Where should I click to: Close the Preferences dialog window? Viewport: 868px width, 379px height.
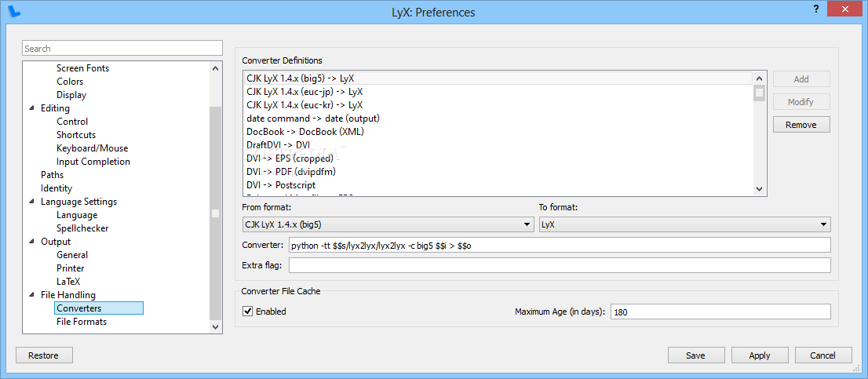pos(844,9)
